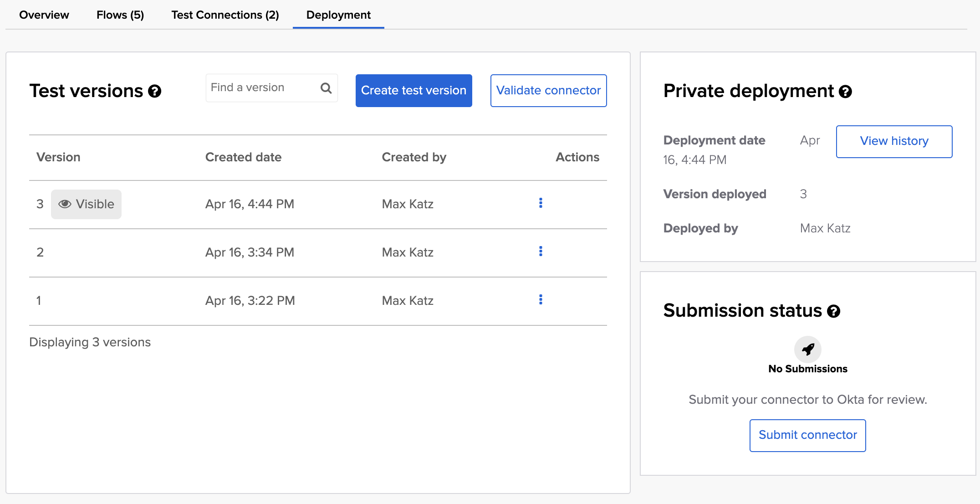
Task: Open actions menu for version 3
Action: (x=541, y=203)
